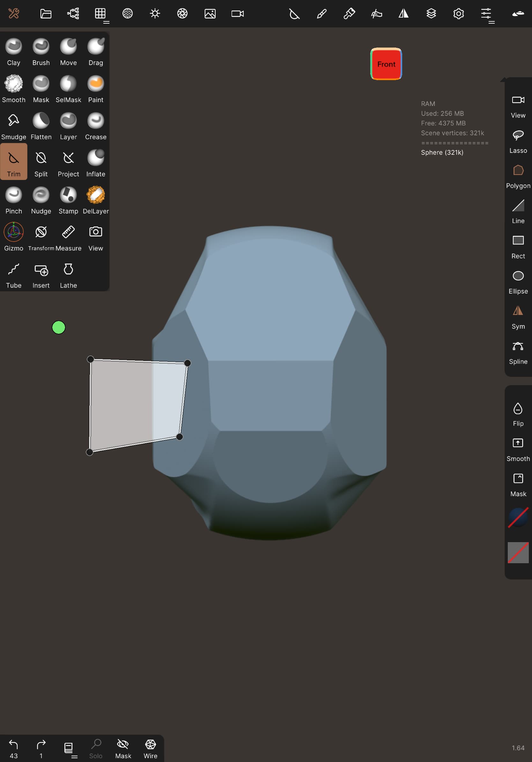Image resolution: width=532 pixels, height=762 pixels.
Task: Open the interface sliders menu
Action: coord(486,14)
